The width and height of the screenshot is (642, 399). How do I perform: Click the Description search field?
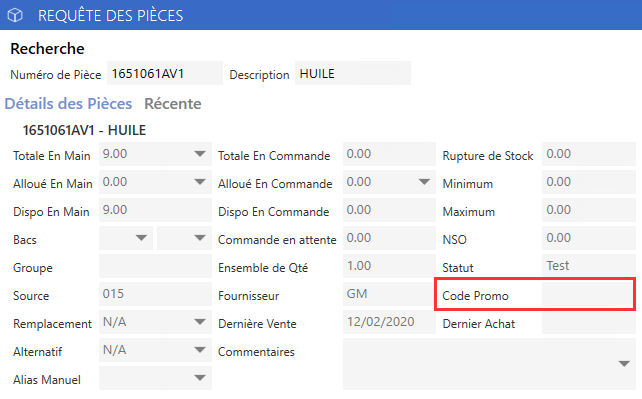[x=353, y=73]
